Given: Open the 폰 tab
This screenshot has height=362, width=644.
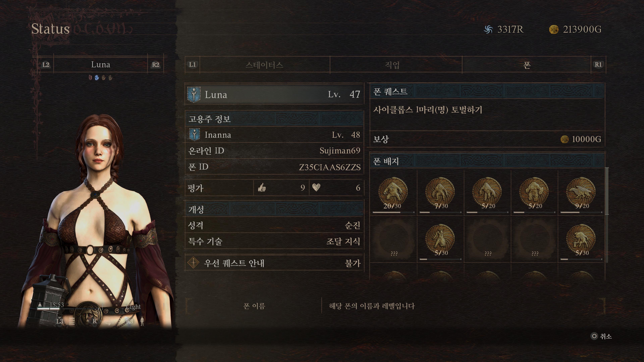Looking at the screenshot, I should pyautogui.click(x=526, y=65).
